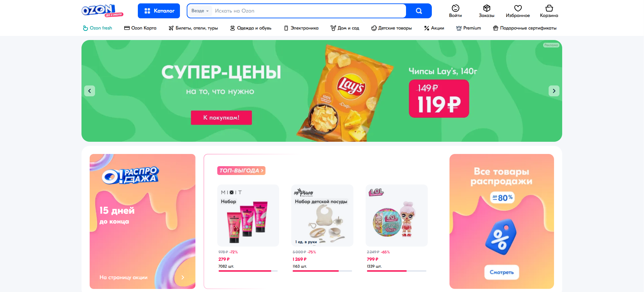Open the Электроника category
644x292 pixels.
point(301,28)
